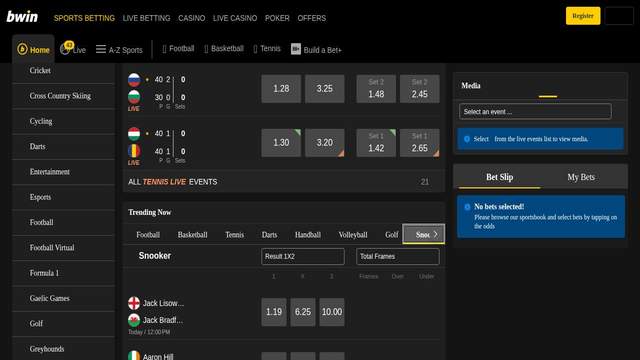
Task: Select Darts tab in Trending Now
Action: click(x=269, y=235)
